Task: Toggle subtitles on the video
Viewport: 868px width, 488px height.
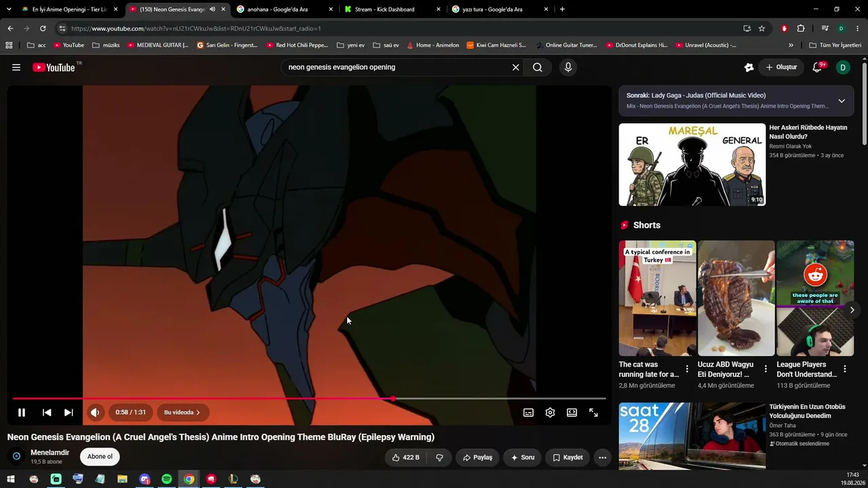Action: [528, 412]
